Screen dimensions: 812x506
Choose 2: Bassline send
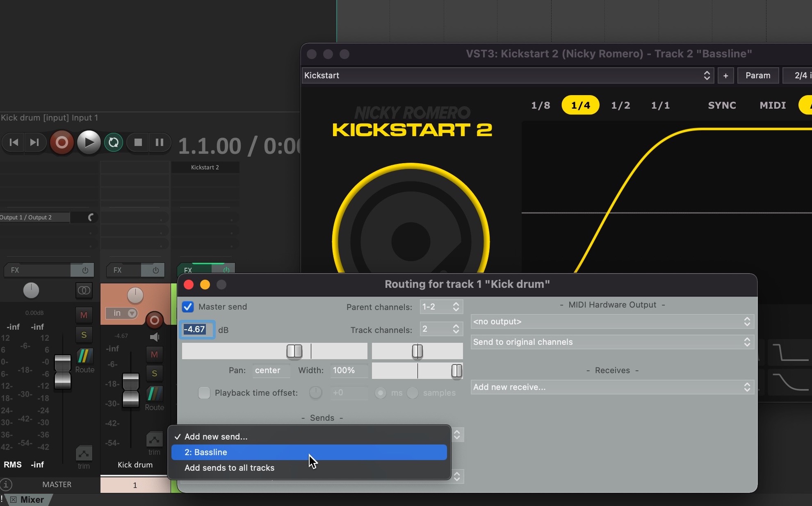pyautogui.click(x=309, y=452)
